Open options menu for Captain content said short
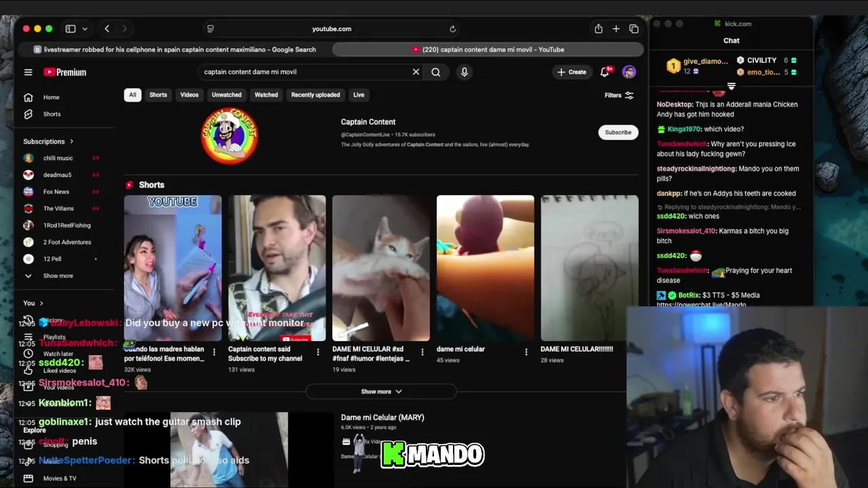Screen dimensions: 868x488 pyautogui.click(x=318, y=352)
